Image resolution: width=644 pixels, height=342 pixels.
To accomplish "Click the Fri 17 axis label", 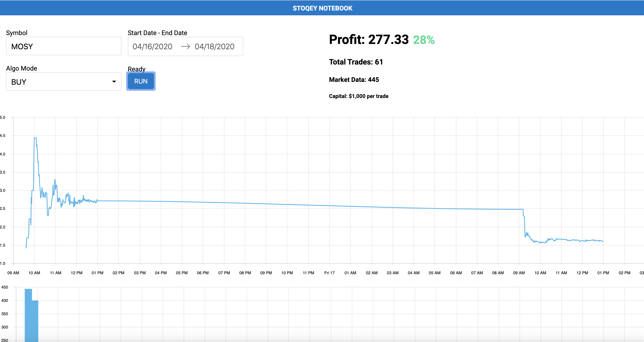I will click(329, 273).
